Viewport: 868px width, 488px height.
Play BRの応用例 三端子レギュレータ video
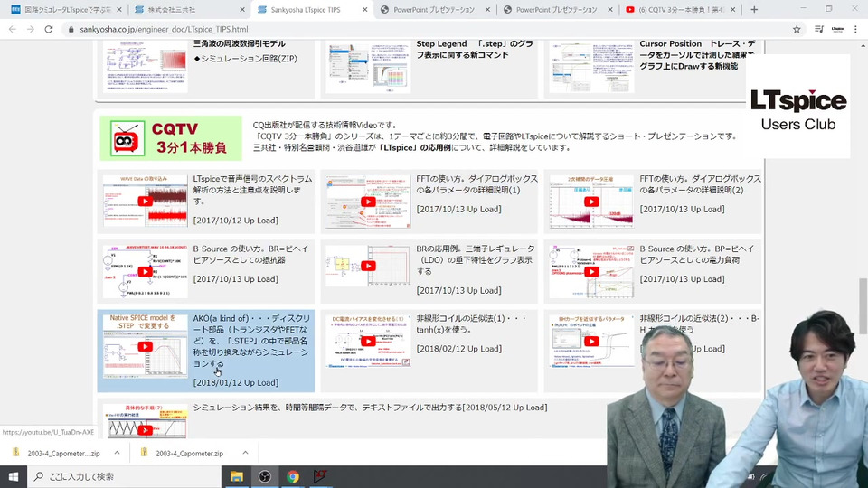click(368, 266)
